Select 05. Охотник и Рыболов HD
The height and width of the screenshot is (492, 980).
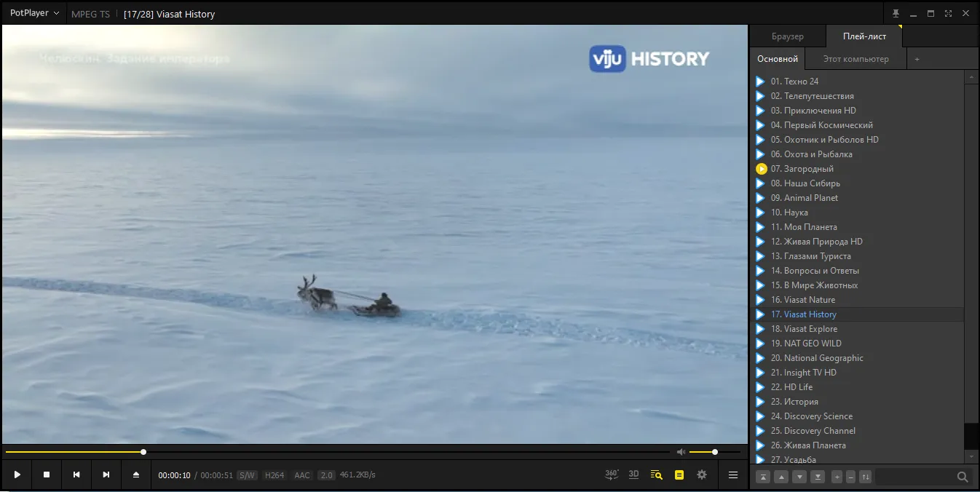(857, 140)
